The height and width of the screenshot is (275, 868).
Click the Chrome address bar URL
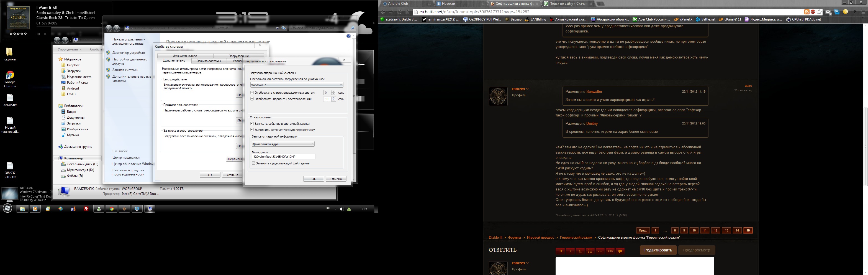click(474, 12)
